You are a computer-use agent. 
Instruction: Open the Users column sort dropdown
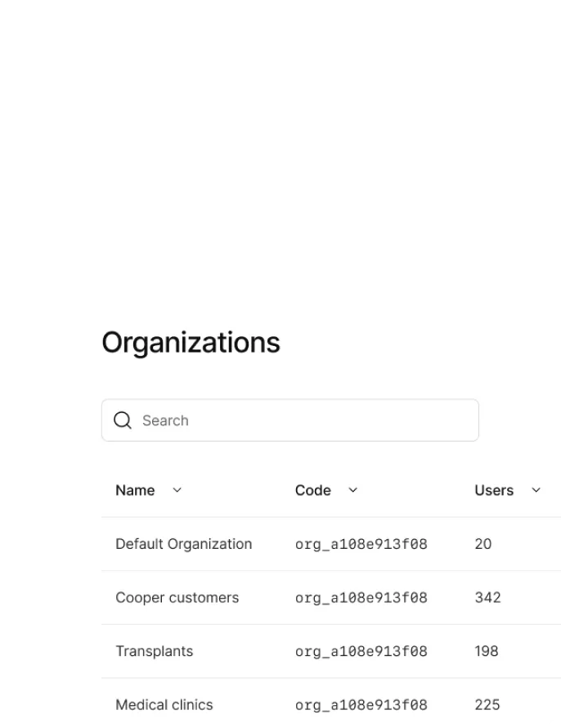pyautogui.click(x=536, y=491)
